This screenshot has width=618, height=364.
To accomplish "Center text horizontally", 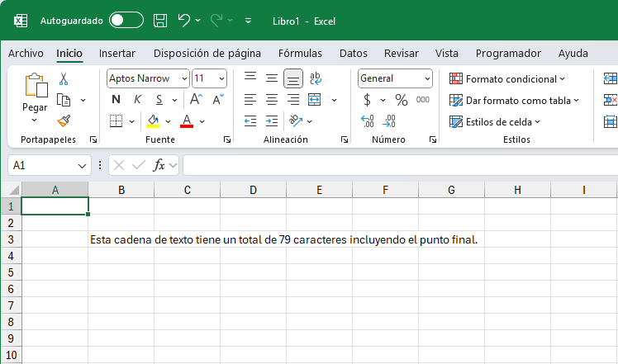I will click(272, 100).
